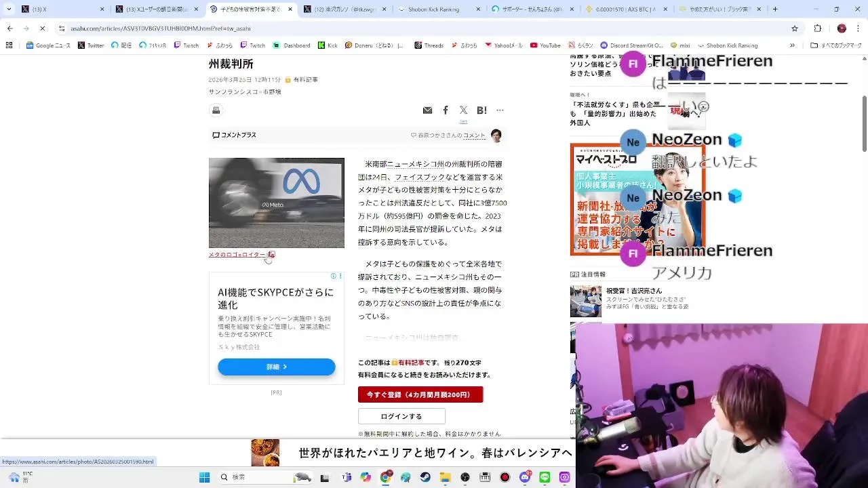Open the フェイスブック keyword link
This screenshot has height=488, width=868.
tap(420, 177)
